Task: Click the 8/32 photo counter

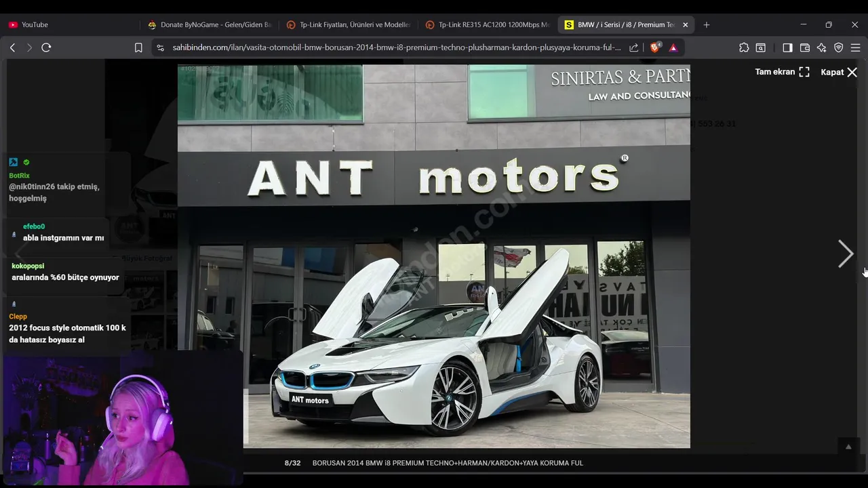Action: 292,463
